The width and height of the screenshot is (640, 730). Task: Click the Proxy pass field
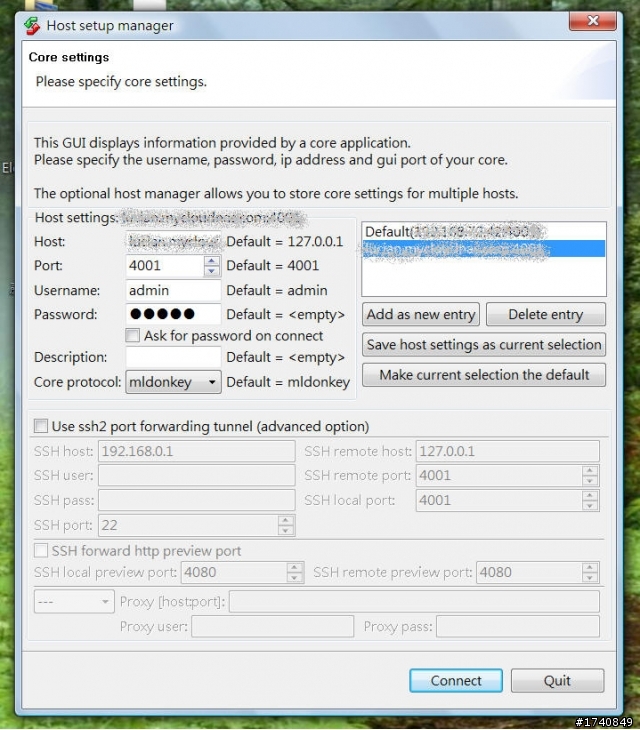click(518, 626)
